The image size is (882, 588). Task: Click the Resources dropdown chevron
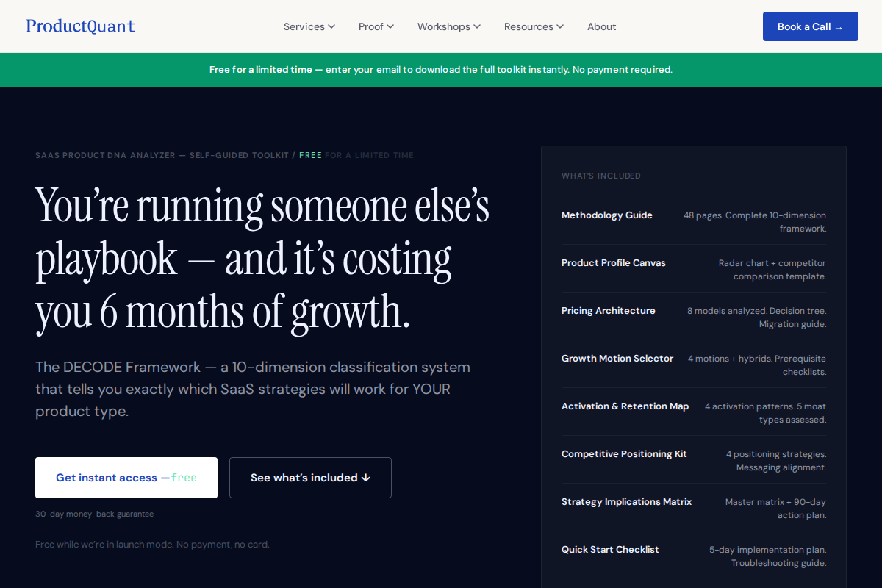(x=560, y=26)
